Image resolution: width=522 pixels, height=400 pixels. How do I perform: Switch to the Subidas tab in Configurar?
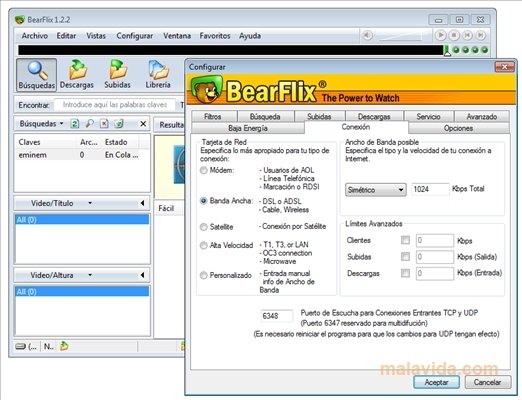pos(319,117)
